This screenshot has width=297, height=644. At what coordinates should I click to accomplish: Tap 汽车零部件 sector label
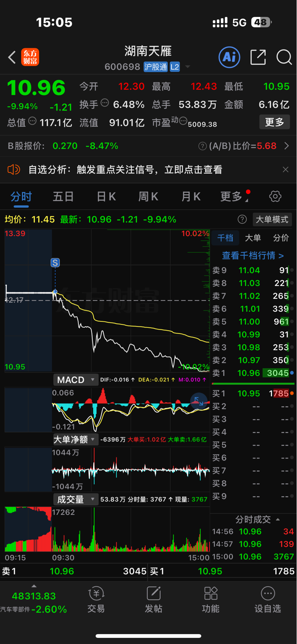(x=15, y=610)
